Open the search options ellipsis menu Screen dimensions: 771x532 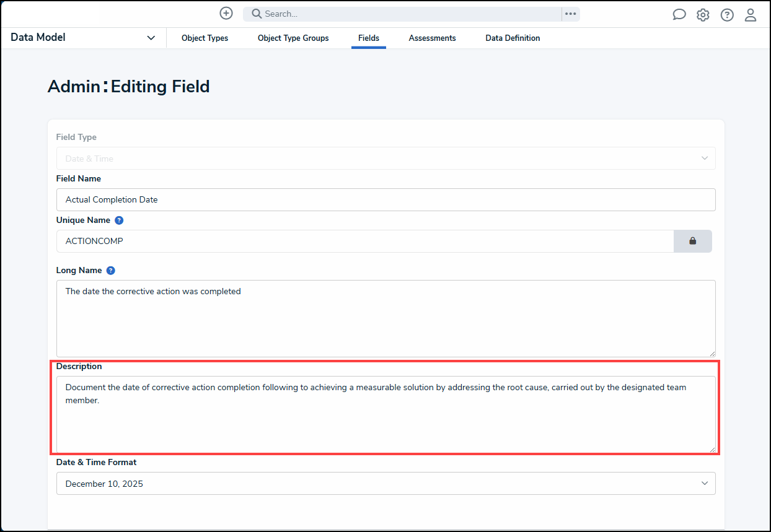click(570, 13)
